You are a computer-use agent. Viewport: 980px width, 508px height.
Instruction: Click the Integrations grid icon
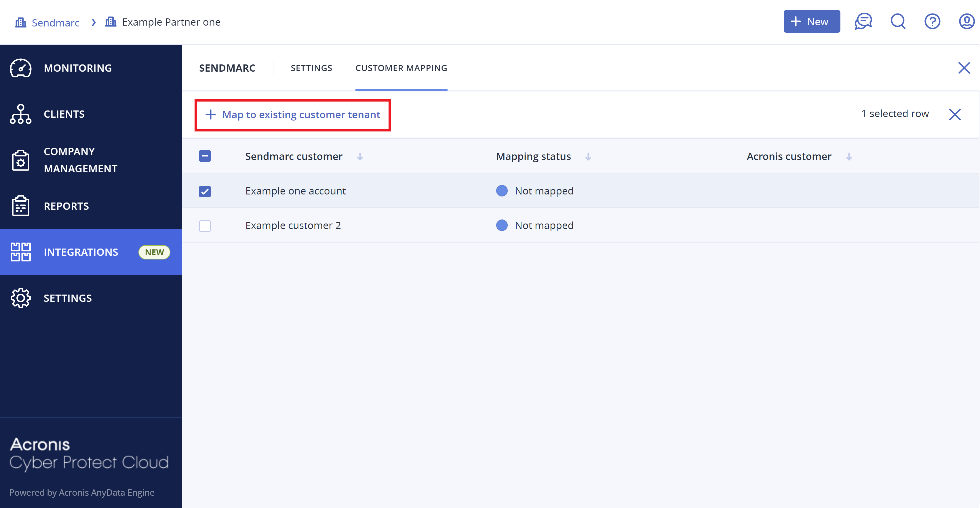(x=20, y=252)
